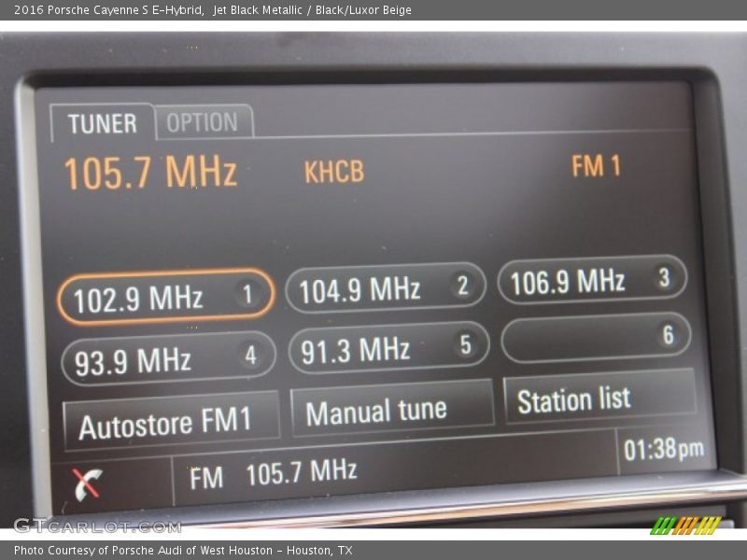The height and width of the screenshot is (560, 747).
Task: Tap the 01:38 pm clock
Action: click(664, 449)
